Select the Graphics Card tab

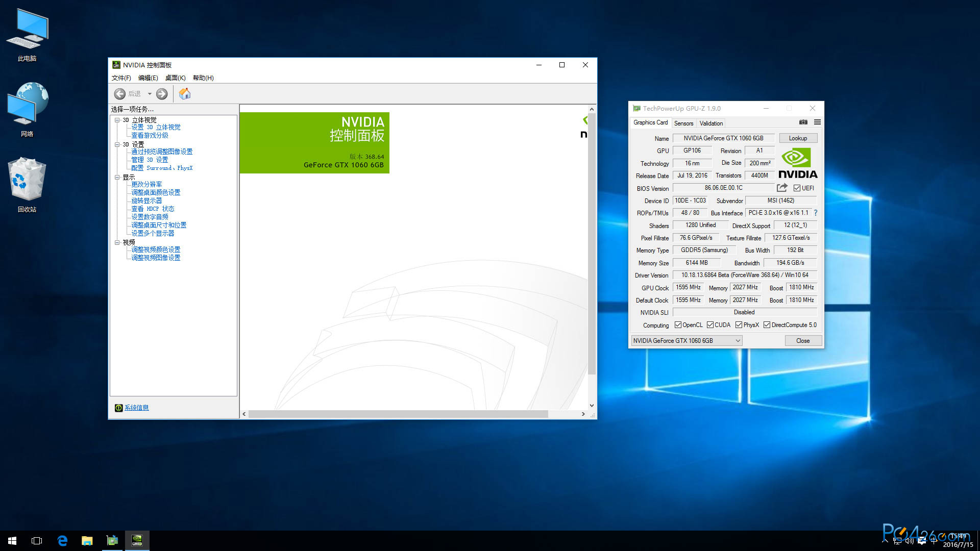click(x=650, y=122)
